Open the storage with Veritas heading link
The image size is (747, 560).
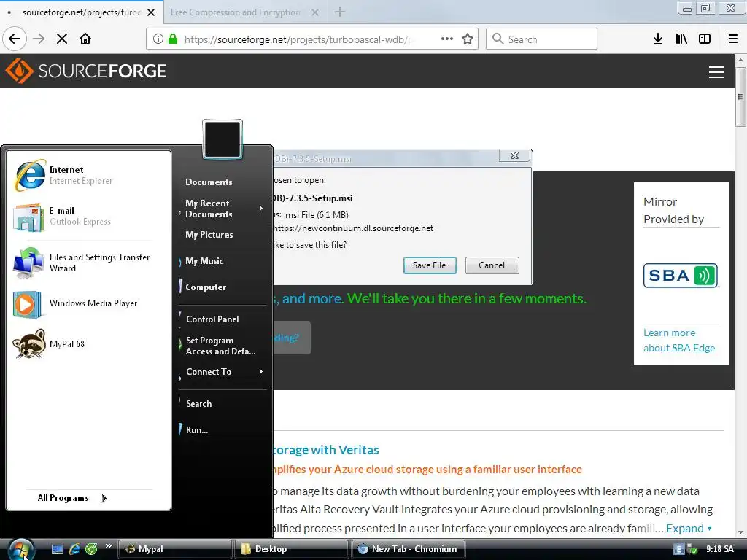tap(326, 450)
